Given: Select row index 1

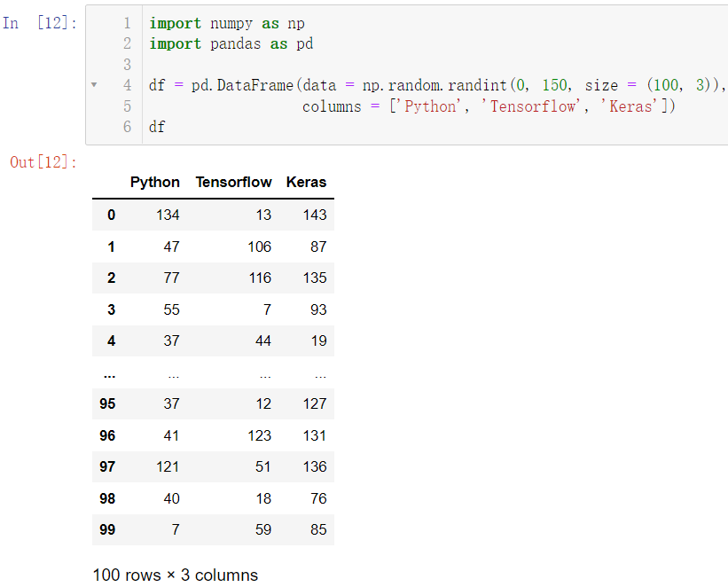Looking at the screenshot, I should [x=112, y=247].
